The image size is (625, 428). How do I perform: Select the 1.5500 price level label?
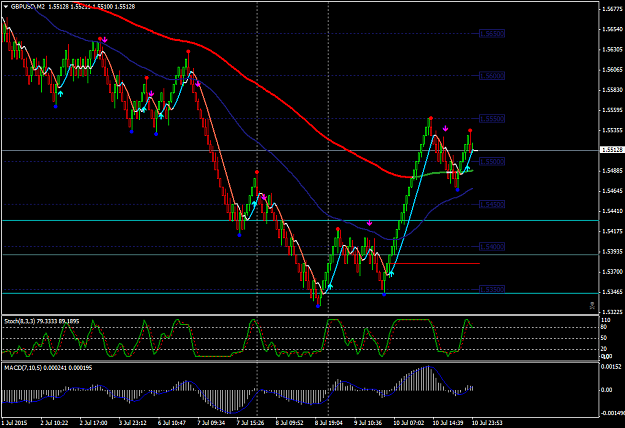click(492, 162)
